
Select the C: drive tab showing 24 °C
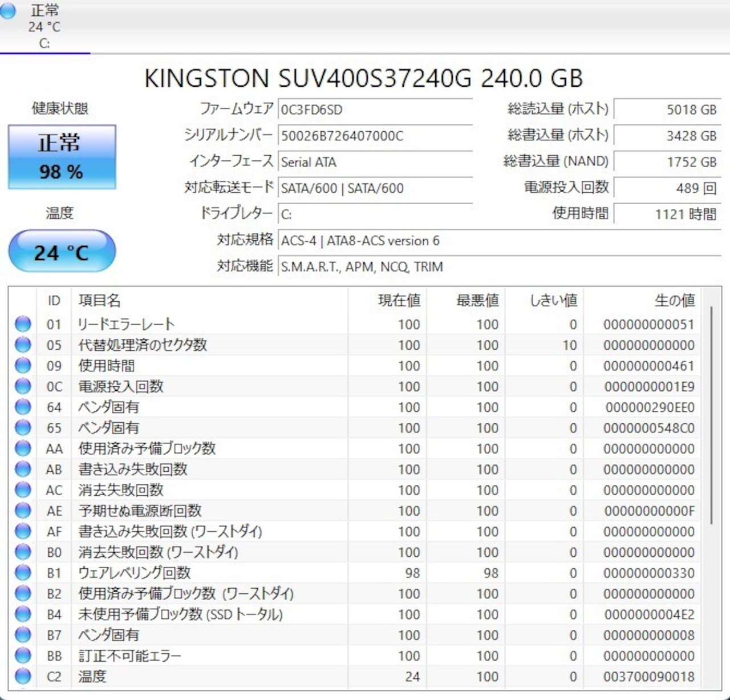[x=44, y=27]
